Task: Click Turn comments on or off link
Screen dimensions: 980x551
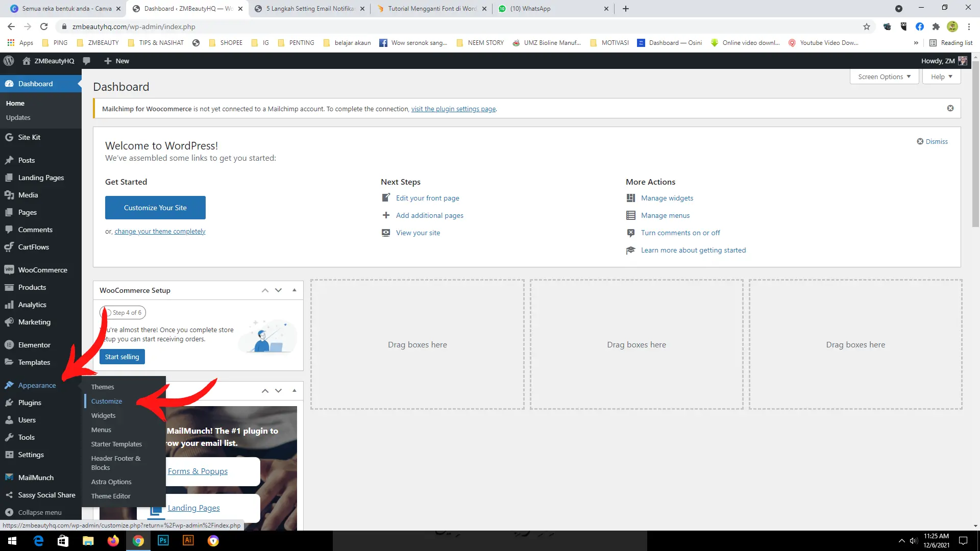Action: [x=680, y=233]
